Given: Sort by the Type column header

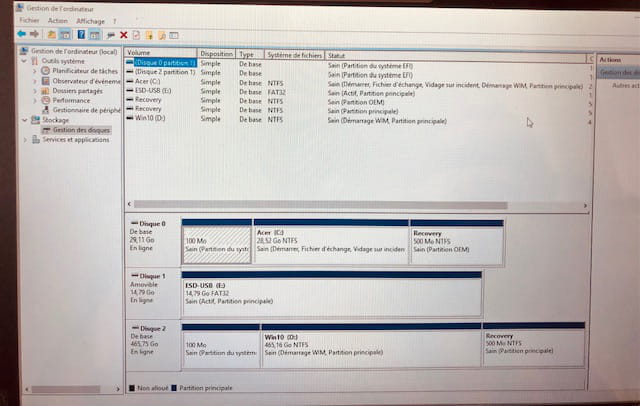Looking at the screenshot, I should coord(250,54).
